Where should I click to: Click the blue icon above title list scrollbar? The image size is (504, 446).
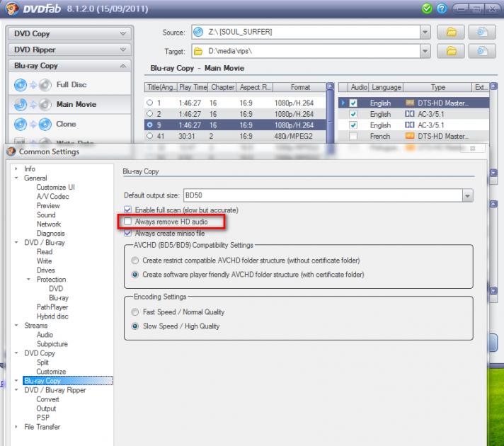[x=330, y=86]
